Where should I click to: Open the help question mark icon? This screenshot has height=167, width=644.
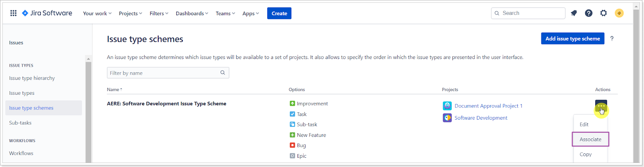(x=588, y=13)
